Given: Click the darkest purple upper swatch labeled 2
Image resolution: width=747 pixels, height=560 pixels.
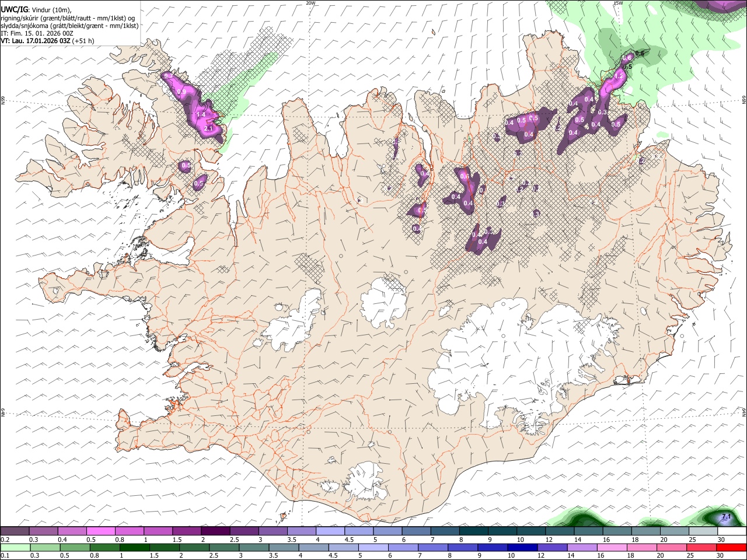Looking at the screenshot, I should (x=215, y=531).
